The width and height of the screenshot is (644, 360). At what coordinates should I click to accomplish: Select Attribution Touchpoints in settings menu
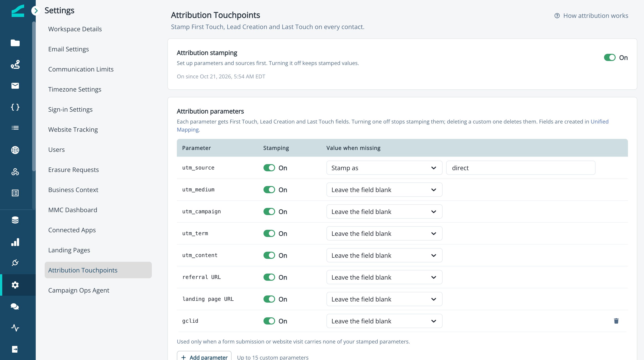[x=98, y=270]
